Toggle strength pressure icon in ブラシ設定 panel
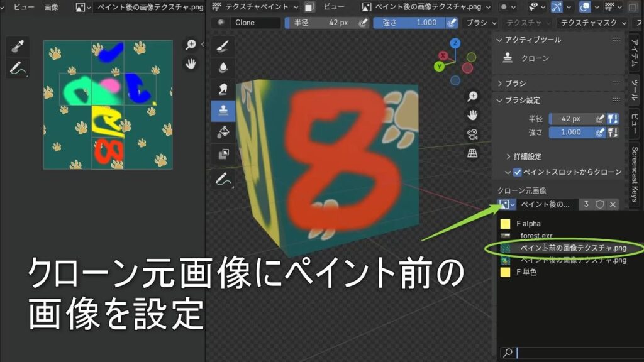This screenshot has height=362, width=644. [x=599, y=132]
